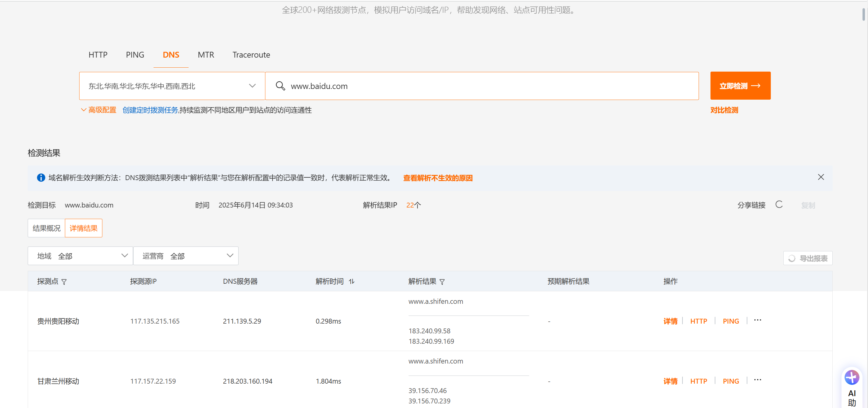Click DNS server 218.203.160.194
This screenshot has height=408, width=868.
tap(247, 381)
